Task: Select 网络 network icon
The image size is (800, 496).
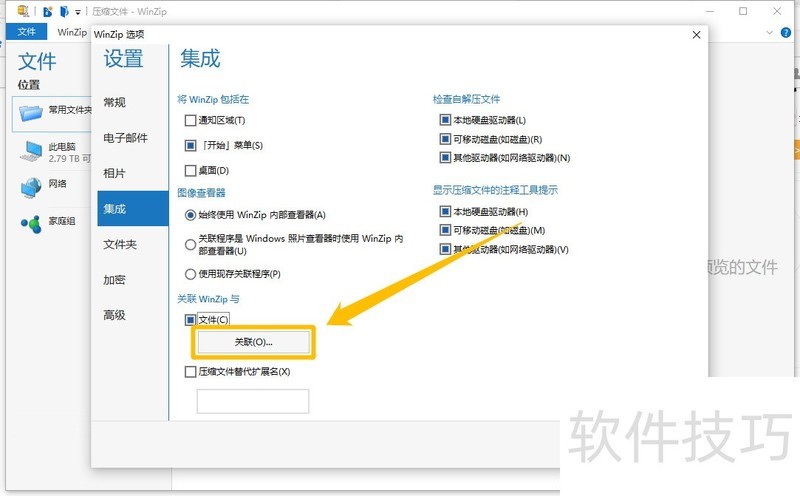Action: point(31,187)
